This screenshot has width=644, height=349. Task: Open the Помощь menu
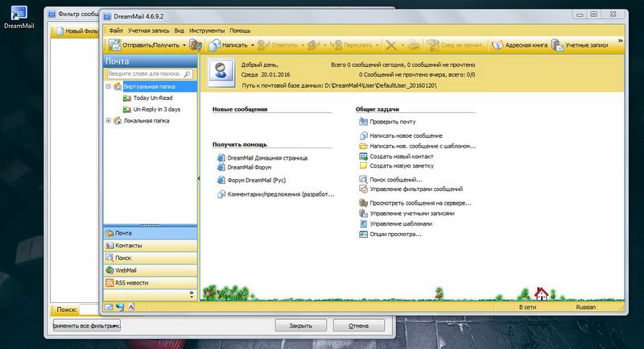pyautogui.click(x=240, y=31)
